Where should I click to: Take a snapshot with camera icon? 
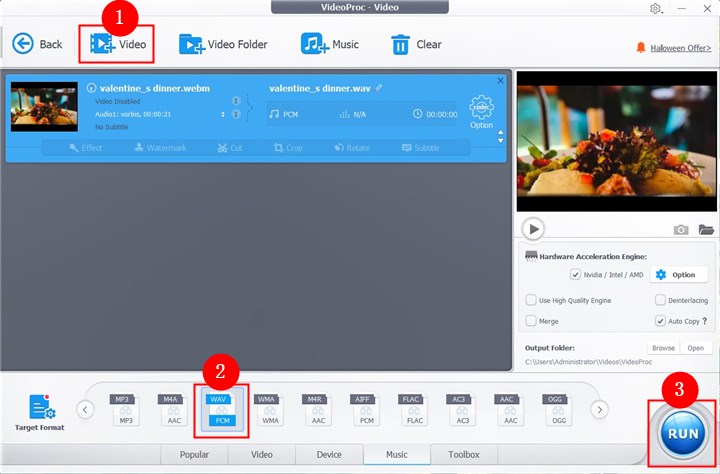[x=681, y=229]
